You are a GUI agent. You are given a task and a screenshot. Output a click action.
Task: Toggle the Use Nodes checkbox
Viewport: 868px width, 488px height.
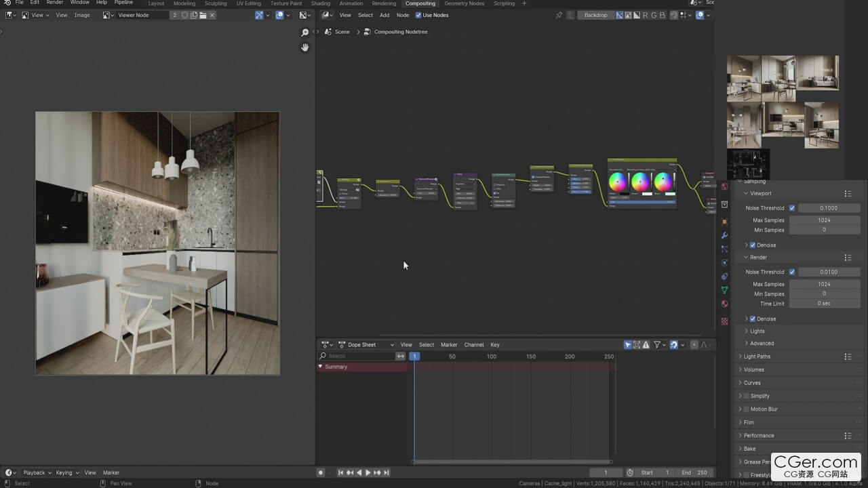coord(418,15)
